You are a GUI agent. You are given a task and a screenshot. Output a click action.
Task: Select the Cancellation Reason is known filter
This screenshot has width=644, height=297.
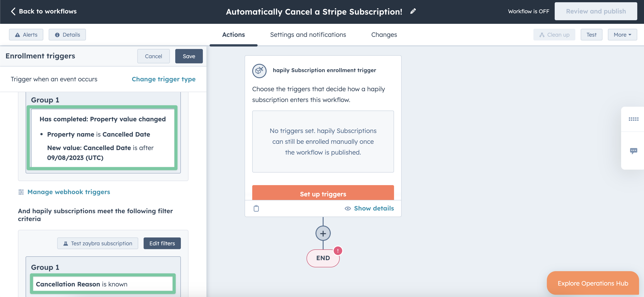103,284
